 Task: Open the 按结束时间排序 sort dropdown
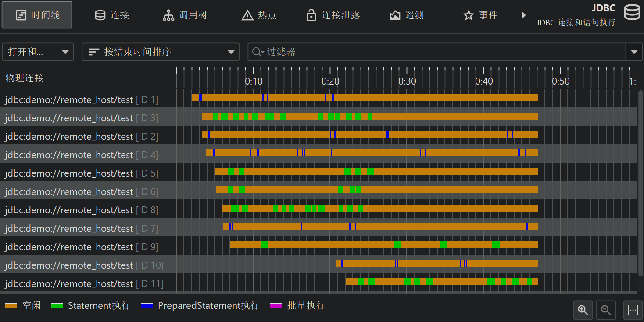[x=161, y=52]
